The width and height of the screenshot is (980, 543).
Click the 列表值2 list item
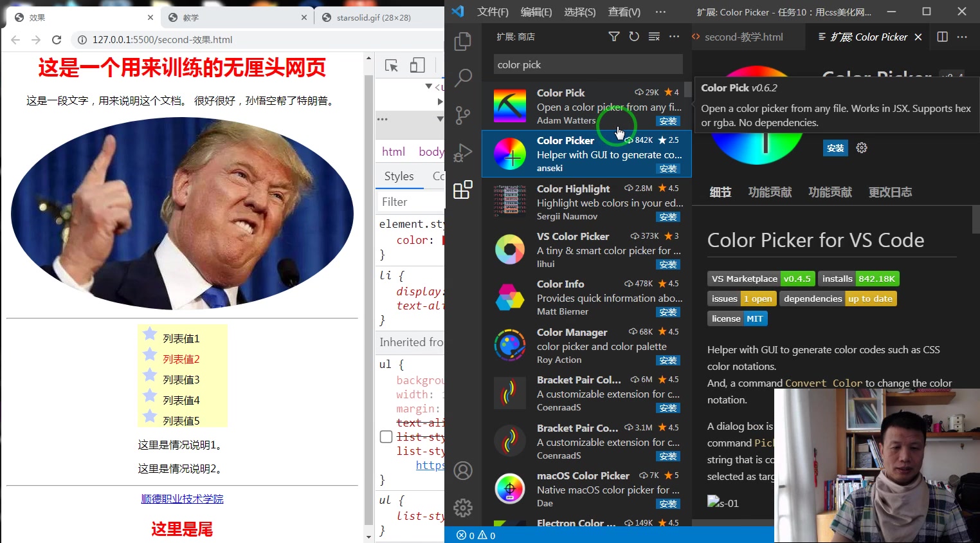[181, 359]
